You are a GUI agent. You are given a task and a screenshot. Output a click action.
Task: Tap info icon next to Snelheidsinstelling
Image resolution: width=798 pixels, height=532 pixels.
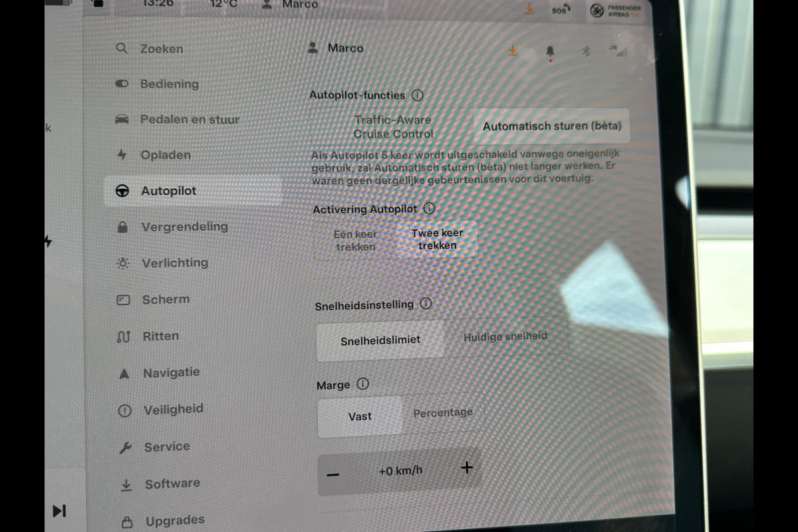[426, 304]
